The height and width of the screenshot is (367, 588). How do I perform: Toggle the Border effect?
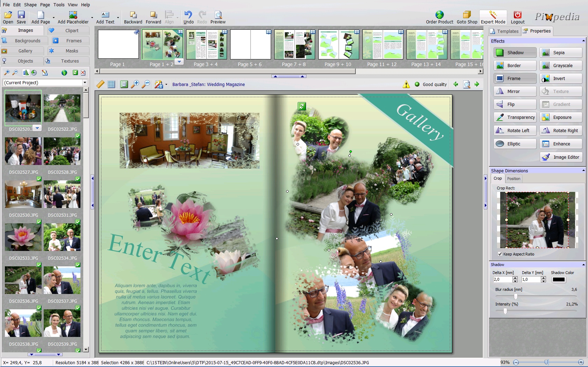pos(515,65)
